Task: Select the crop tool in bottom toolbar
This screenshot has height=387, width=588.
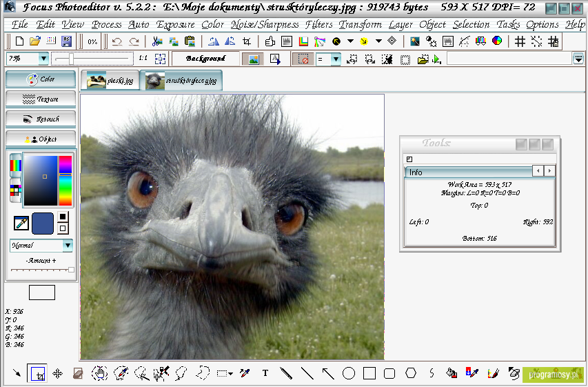Action: pos(37,373)
